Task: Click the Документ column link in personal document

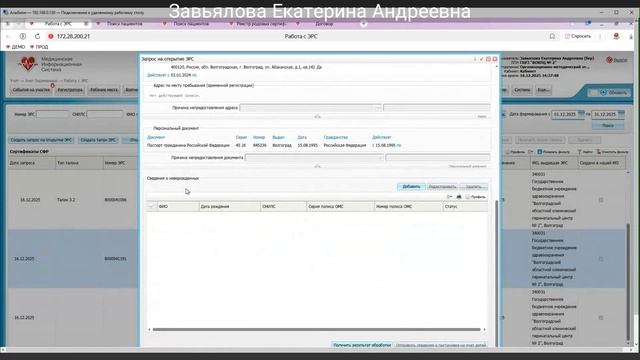Action: 156,138
